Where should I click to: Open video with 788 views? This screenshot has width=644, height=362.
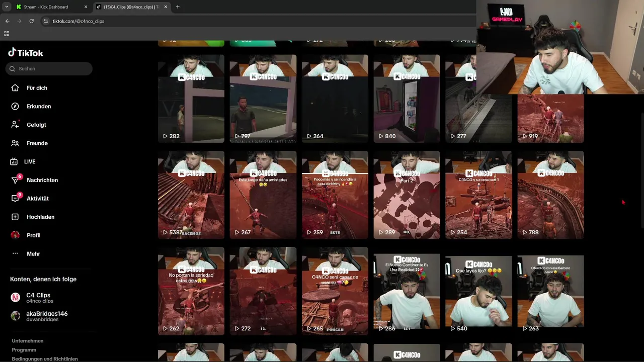coord(551,195)
